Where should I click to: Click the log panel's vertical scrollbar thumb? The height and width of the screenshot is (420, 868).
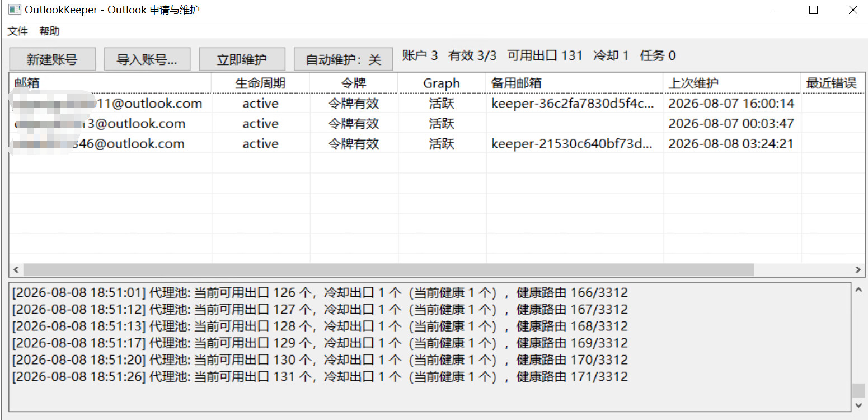tap(858, 390)
